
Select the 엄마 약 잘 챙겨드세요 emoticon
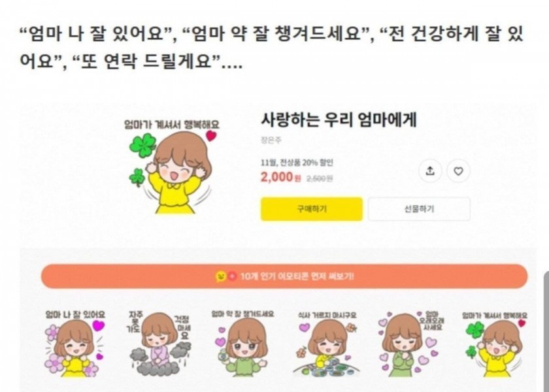242,344
